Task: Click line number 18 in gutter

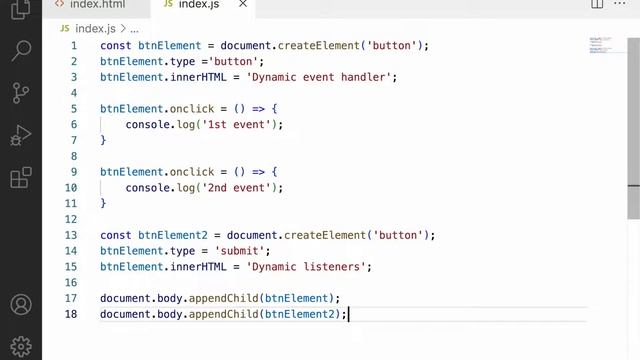Action: pos(71,314)
